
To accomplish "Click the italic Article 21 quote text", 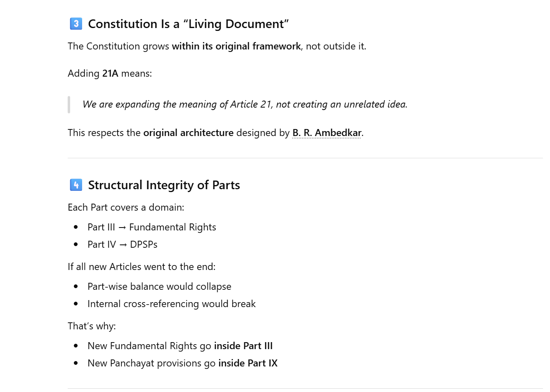I will [245, 104].
